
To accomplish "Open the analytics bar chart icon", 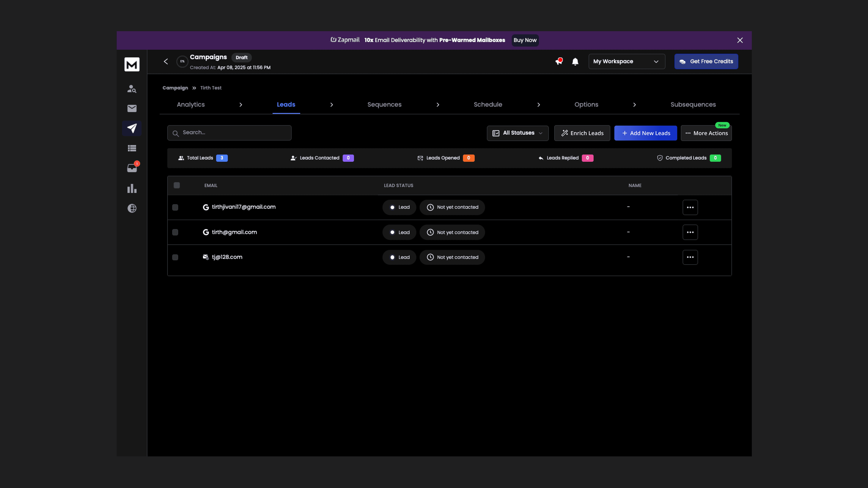I will 132,188.
